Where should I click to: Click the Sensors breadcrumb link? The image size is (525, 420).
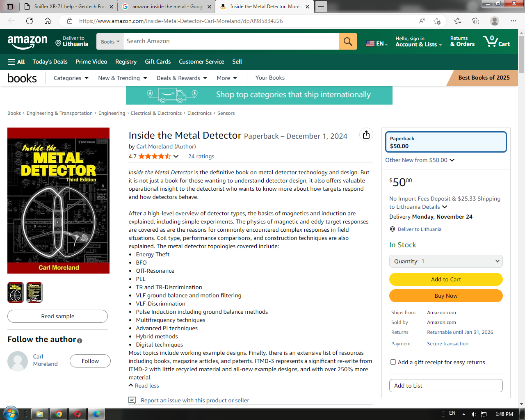[226, 113]
